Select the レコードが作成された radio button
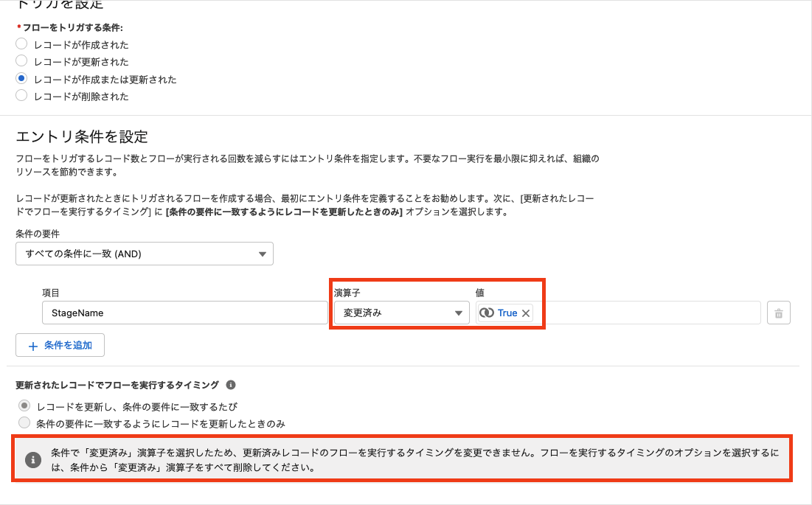 click(21, 44)
